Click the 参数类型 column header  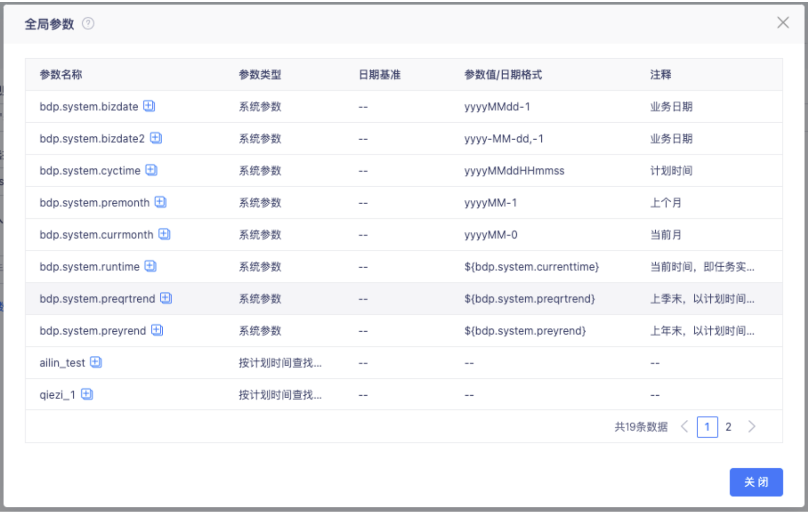click(x=260, y=75)
